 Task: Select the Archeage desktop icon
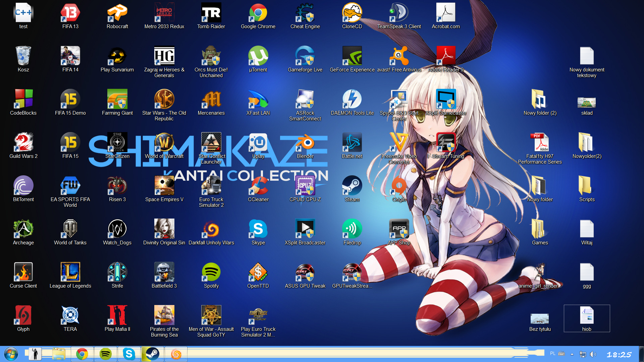click(23, 232)
